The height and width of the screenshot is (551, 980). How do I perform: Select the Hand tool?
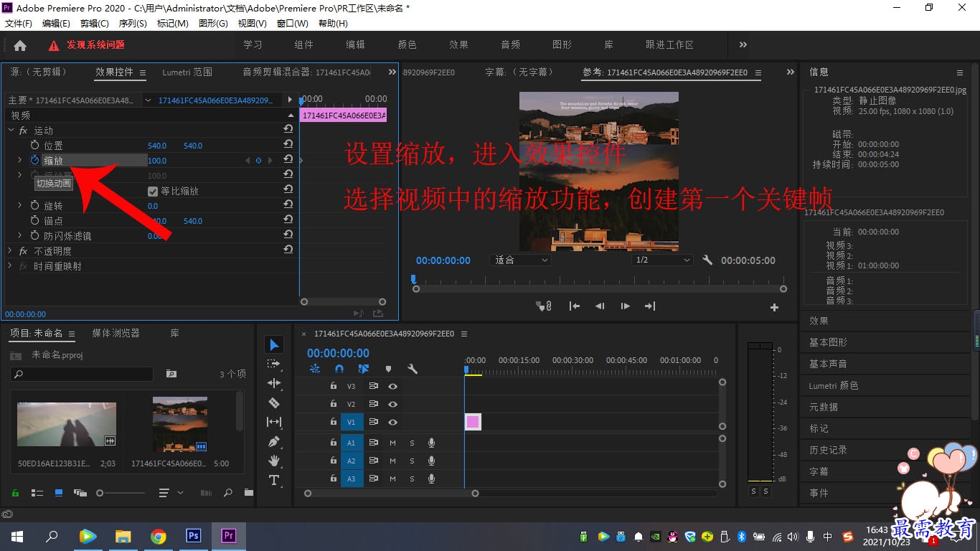click(274, 461)
